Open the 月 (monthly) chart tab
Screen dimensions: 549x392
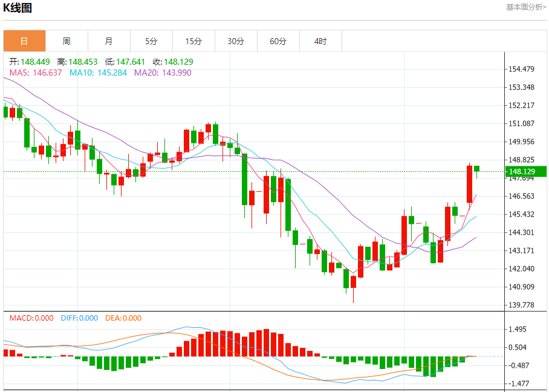coord(109,41)
